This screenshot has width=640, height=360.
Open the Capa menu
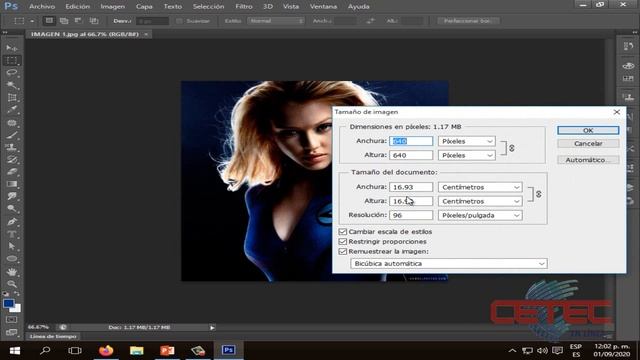pyautogui.click(x=144, y=7)
